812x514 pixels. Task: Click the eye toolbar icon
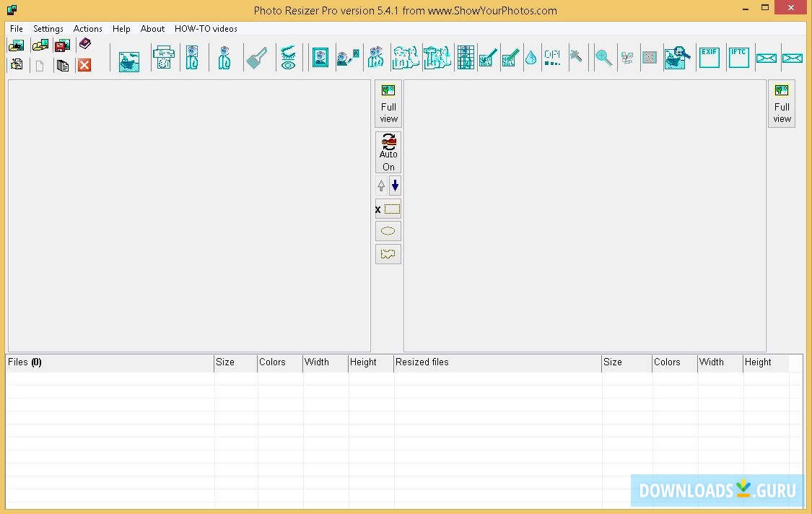(x=288, y=57)
